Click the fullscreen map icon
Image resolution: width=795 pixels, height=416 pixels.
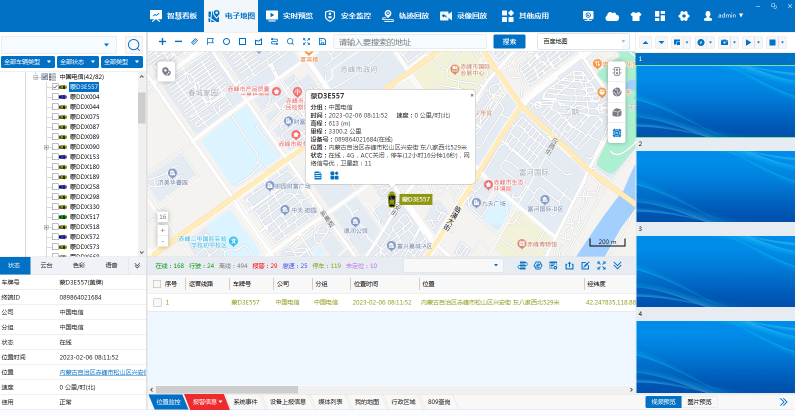coord(306,42)
